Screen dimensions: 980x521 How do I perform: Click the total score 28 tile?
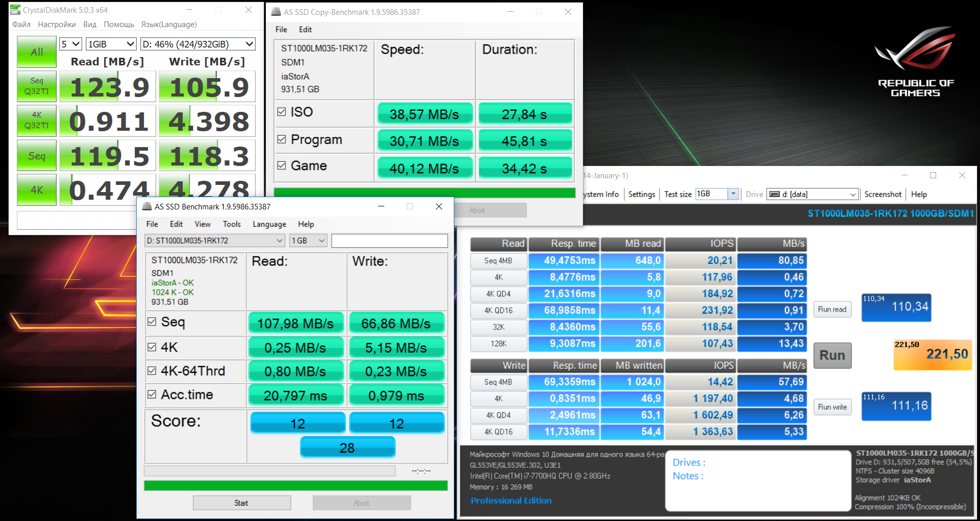pyautogui.click(x=348, y=447)
